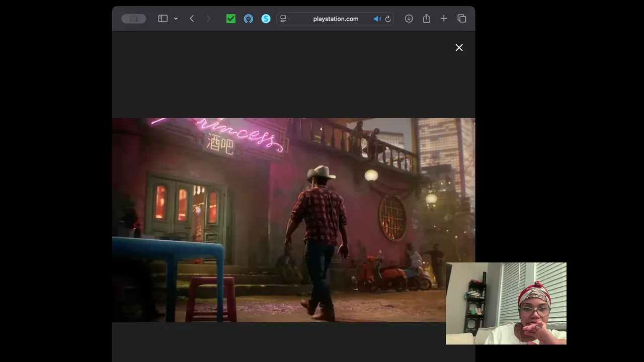Click the gray window control pill
The width and height of the screenshot is (644, 362).
point(134,19)
